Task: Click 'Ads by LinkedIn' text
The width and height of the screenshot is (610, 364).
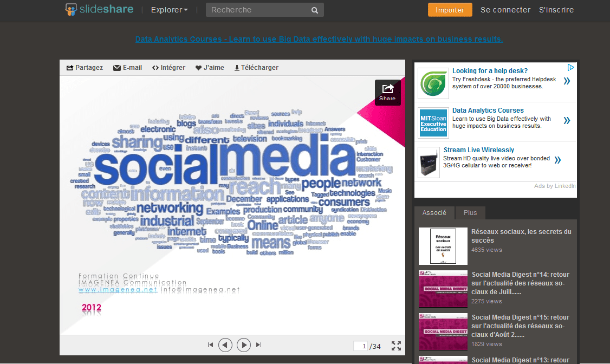Action: pyautogui.click(x=554, y=186)
